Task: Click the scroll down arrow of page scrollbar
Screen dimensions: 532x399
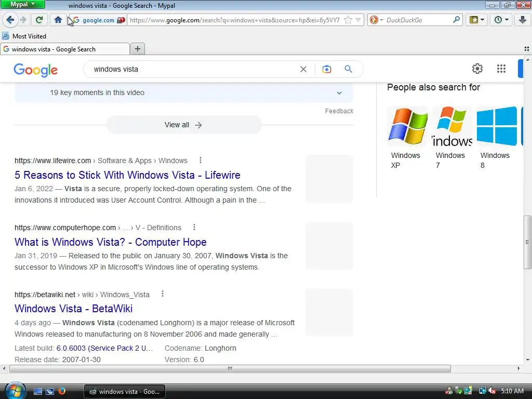Action: tap(527, 360)
